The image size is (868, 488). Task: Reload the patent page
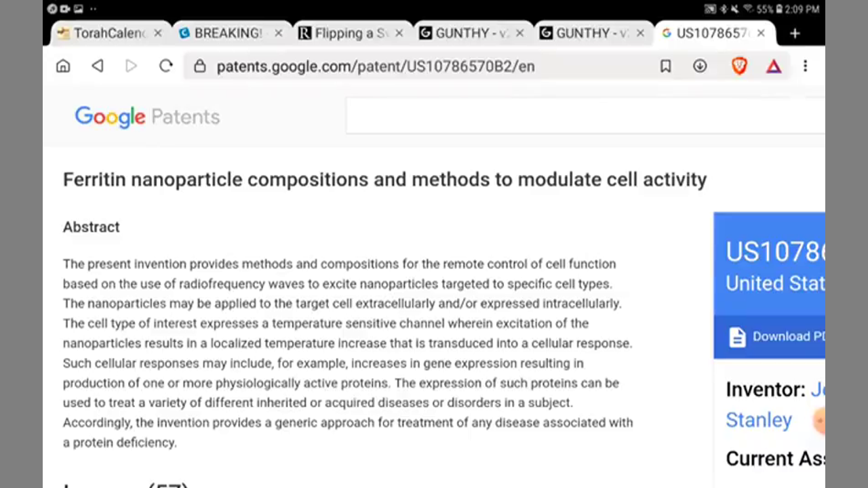pos(166,66)
